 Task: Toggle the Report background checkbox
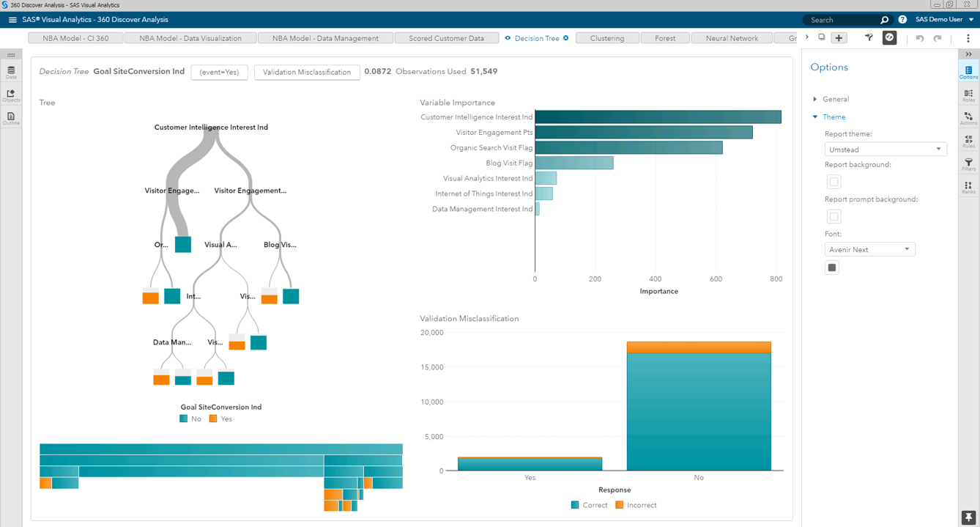[x=834, y=182]
